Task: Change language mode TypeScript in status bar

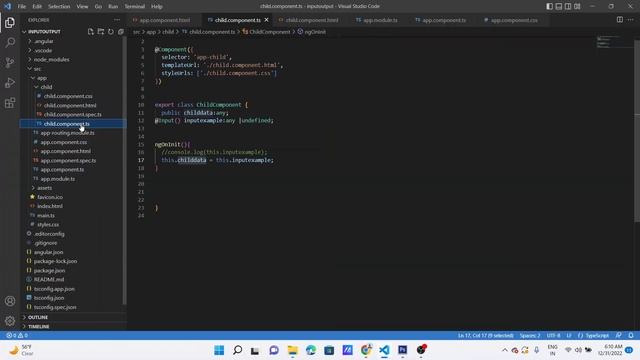Action: click(x=597, y=335)
